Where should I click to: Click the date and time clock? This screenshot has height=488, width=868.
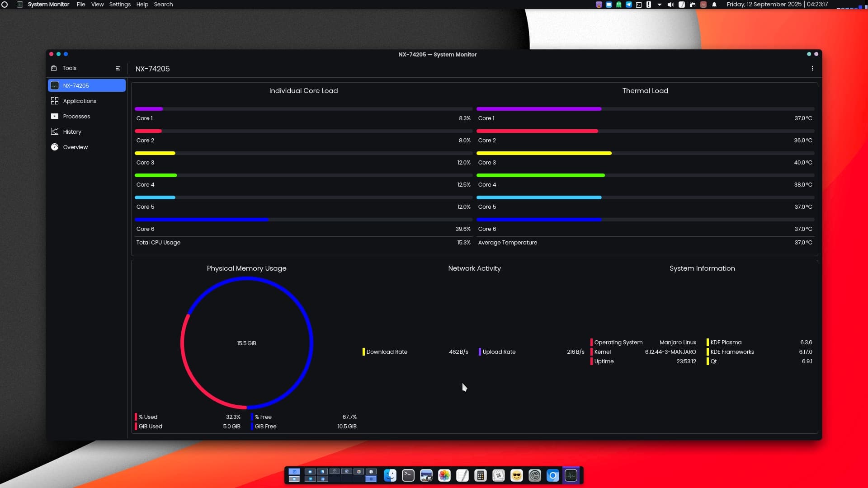(777, 5)
